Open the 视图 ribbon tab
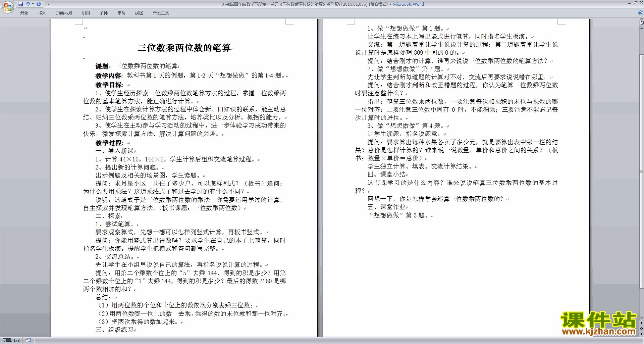This screenshot has height=344, width=644. pos(139,13)
